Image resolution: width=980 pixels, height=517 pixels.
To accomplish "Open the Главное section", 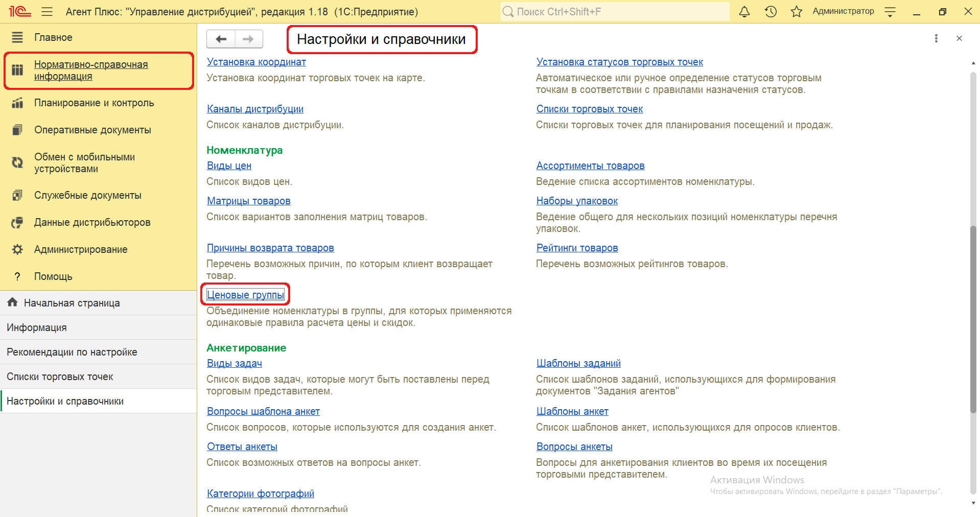I will 53,37.
